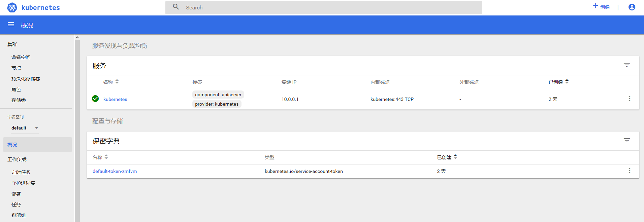
Task: Click '2 天' in kubernetes service row
Action: [x=553, y=99]
